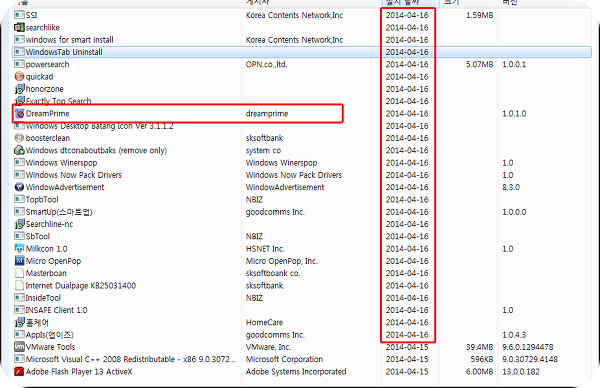Select the quickad entry name
This screenshot has width=600, height=388.
point(39,77)
